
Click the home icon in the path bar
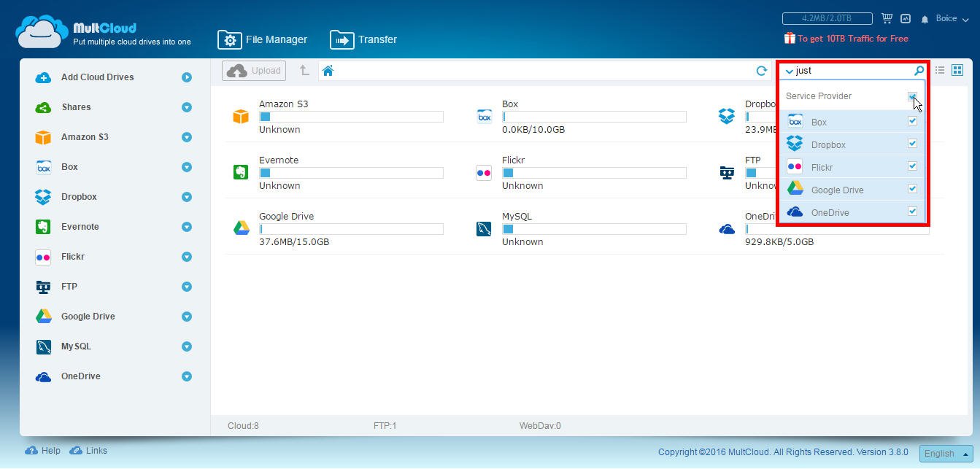pos(328,71)
